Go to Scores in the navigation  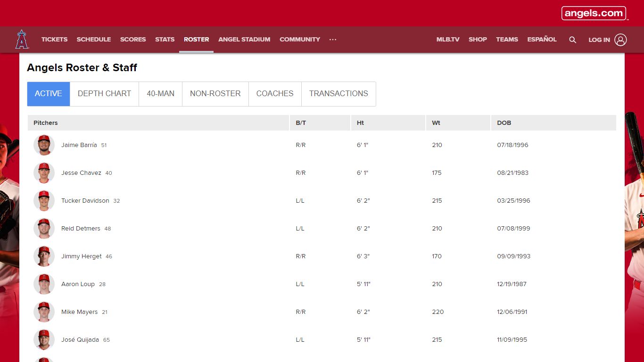pyautogui.click(x=133, y=40)
